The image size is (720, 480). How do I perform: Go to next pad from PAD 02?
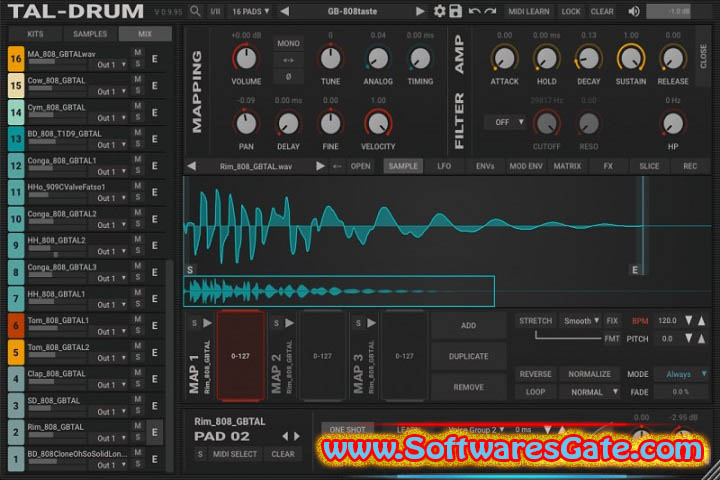click(x=297, y=436)
